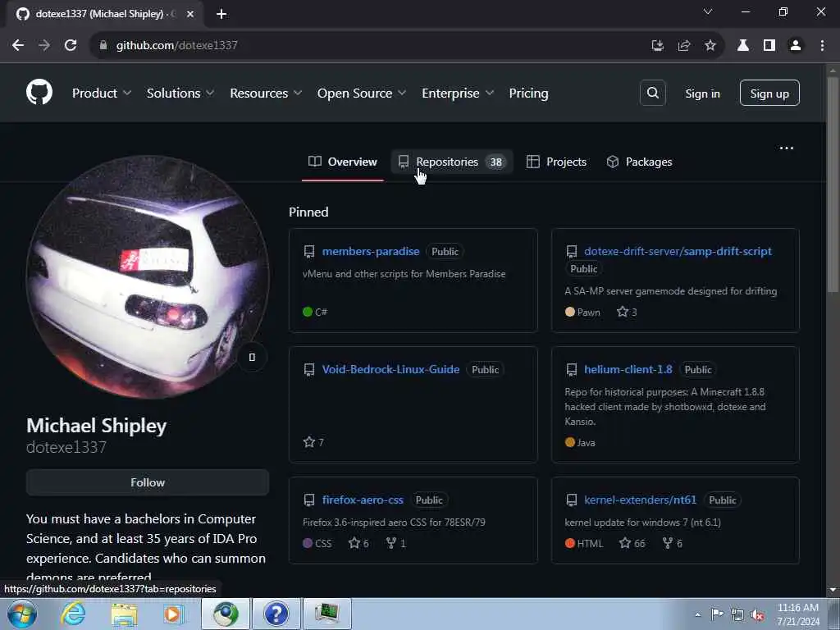Screen dimensions: 840x630
Task: Click star count on samp-drift-script
Action: [626, 312]
